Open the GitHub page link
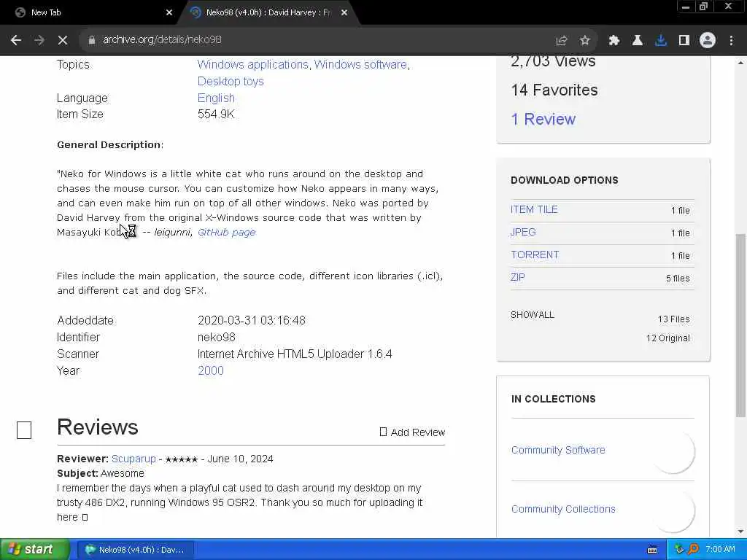 [x=227, y=233]
